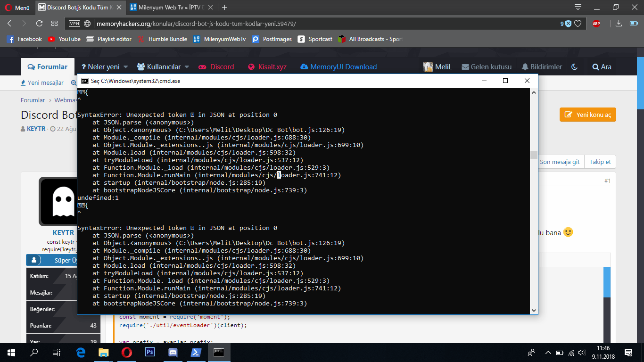Open the Kullanıcılar nav item
644x362 pixels.
coord(158,67)
